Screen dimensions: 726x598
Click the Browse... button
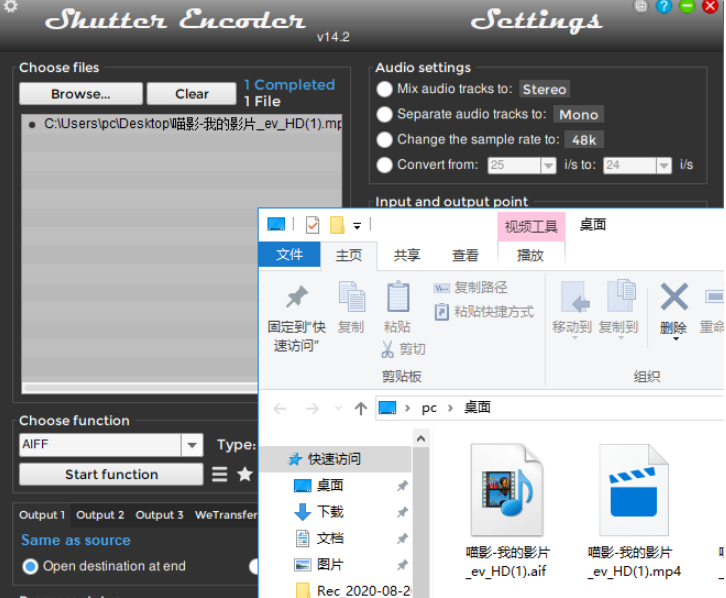pos(81,94)
